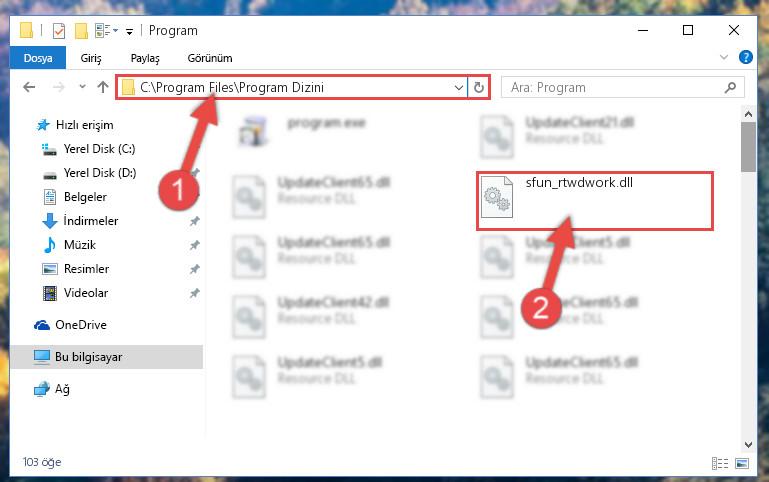Open the Dosya menu tab
Screen dimensions: 769x482
coord(38,58)
